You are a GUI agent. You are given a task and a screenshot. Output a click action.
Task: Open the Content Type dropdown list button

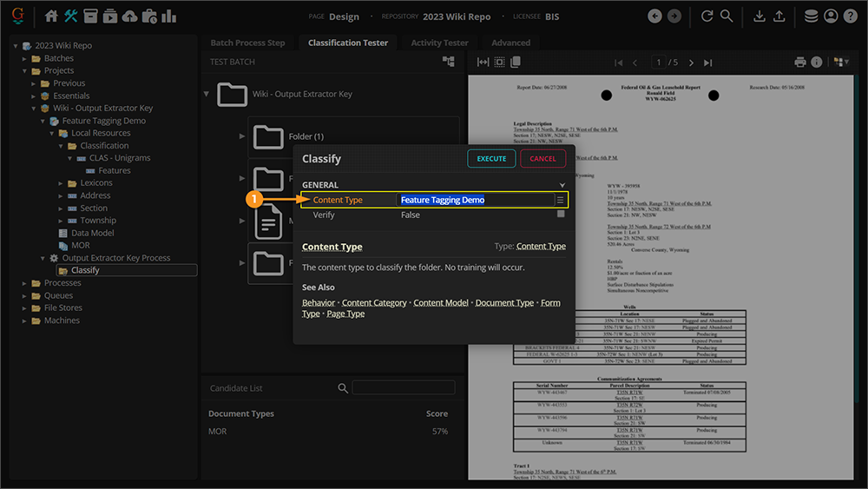coord(561,200)
